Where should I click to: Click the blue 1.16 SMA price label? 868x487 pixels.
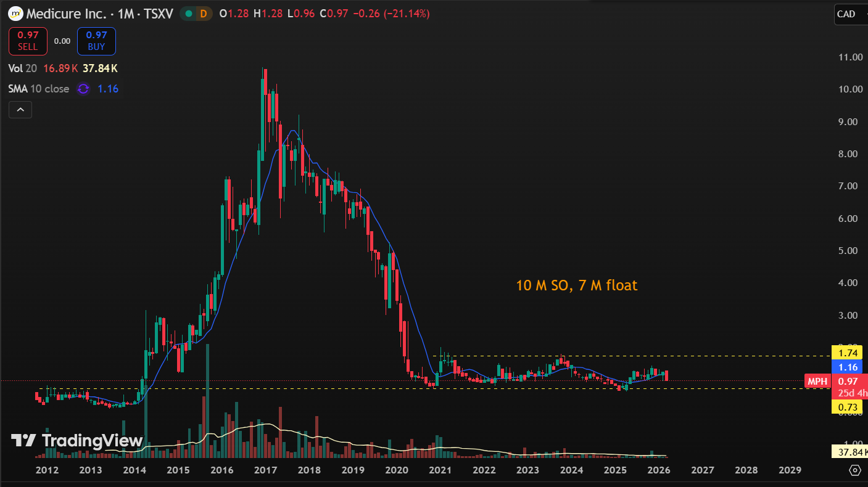[847, 367]
